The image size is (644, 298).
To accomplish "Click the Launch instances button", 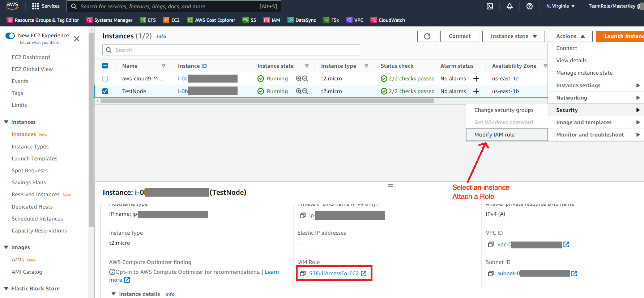I will click(620, 36).
